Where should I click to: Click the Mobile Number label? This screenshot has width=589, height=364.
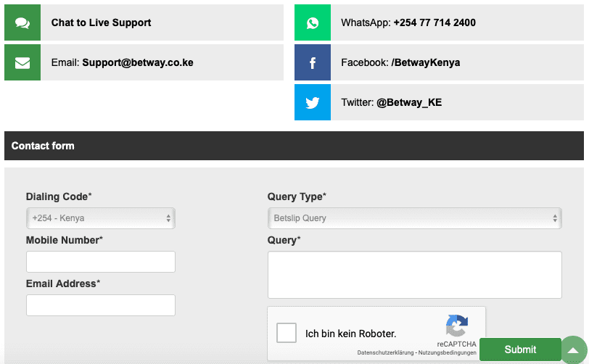click(65, 241)
